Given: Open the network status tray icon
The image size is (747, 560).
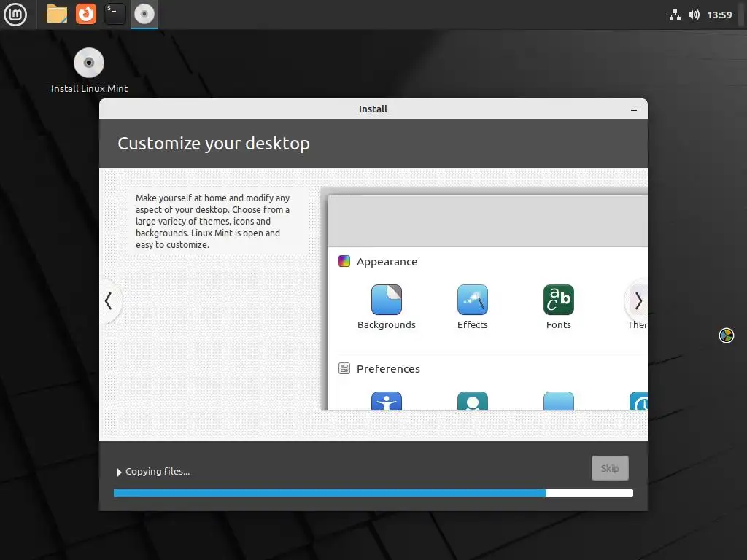Looking at the screenshot, I should point(675,15).
